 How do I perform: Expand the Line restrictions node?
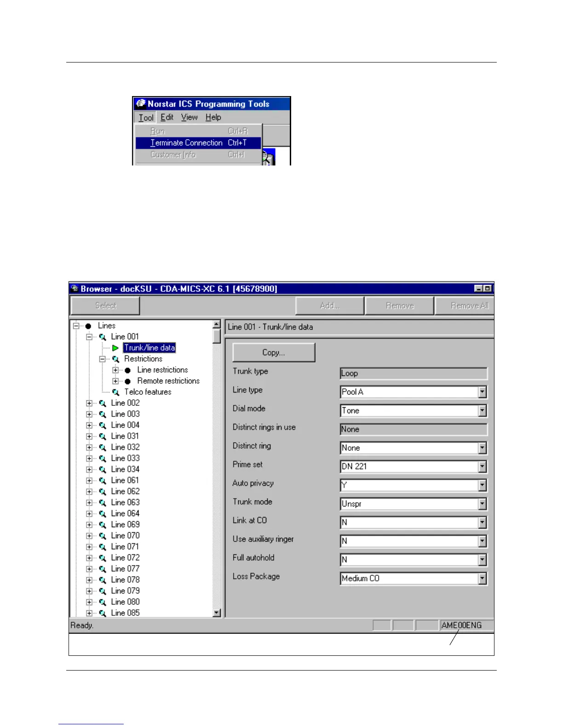[115, 370]
